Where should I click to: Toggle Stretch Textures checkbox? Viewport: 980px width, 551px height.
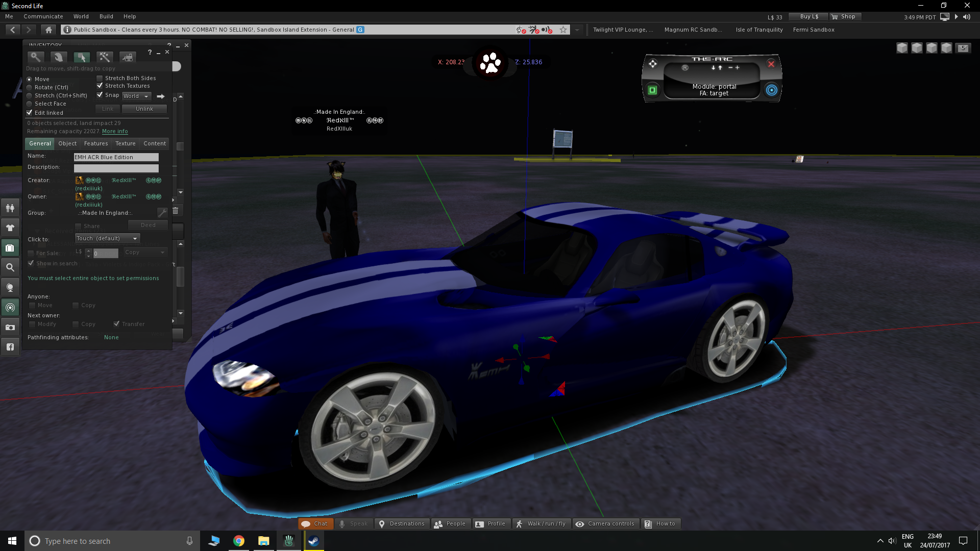click(100, 86)
